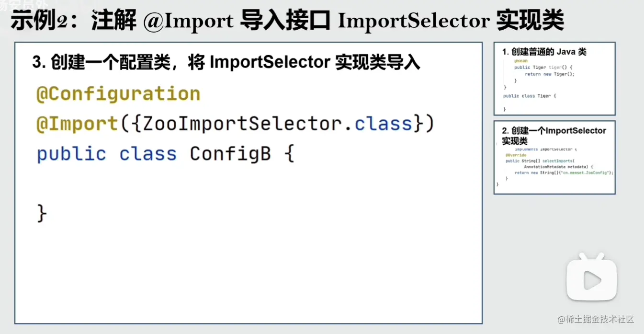The image size is (644, 334).
Task: Select the slide title 示例2 heading
Action: click(287, 21)
